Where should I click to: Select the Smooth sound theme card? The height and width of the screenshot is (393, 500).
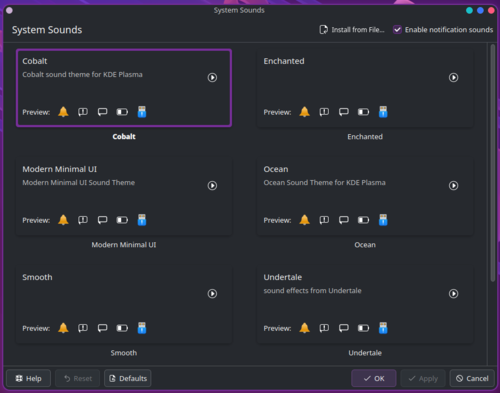coord(124,304)
